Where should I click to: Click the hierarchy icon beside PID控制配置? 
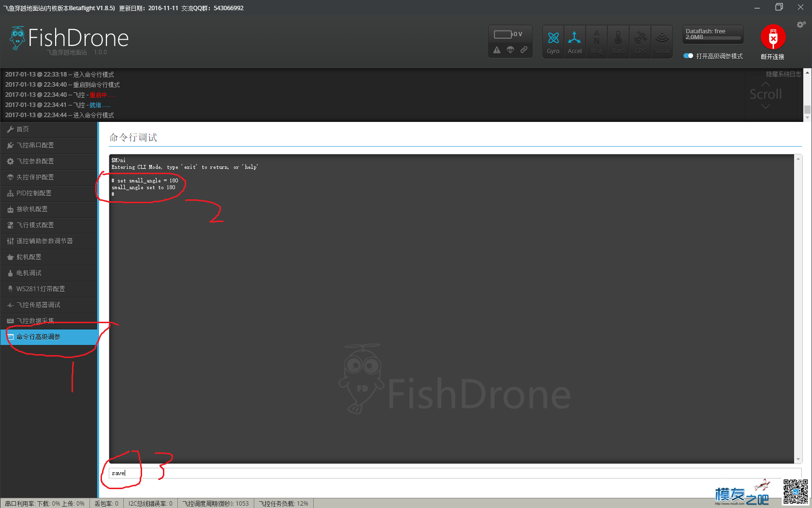pyautogui.click(x=10, y=193)
